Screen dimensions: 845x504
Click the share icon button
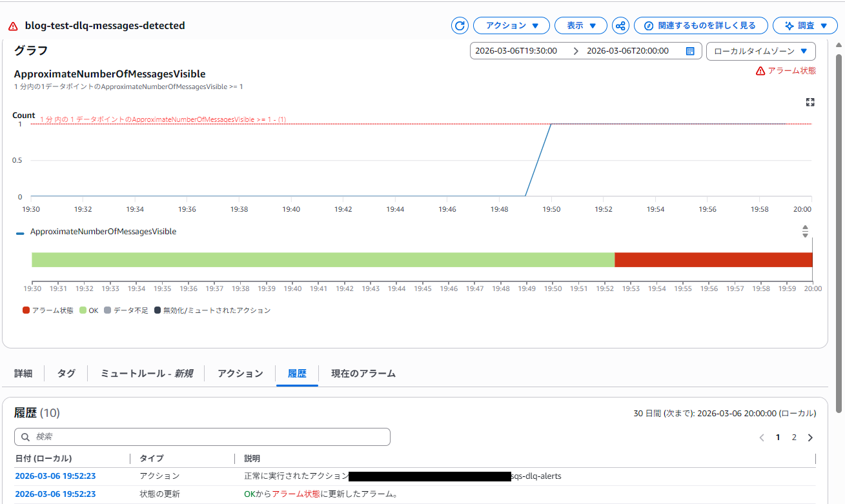click(620, 26)
